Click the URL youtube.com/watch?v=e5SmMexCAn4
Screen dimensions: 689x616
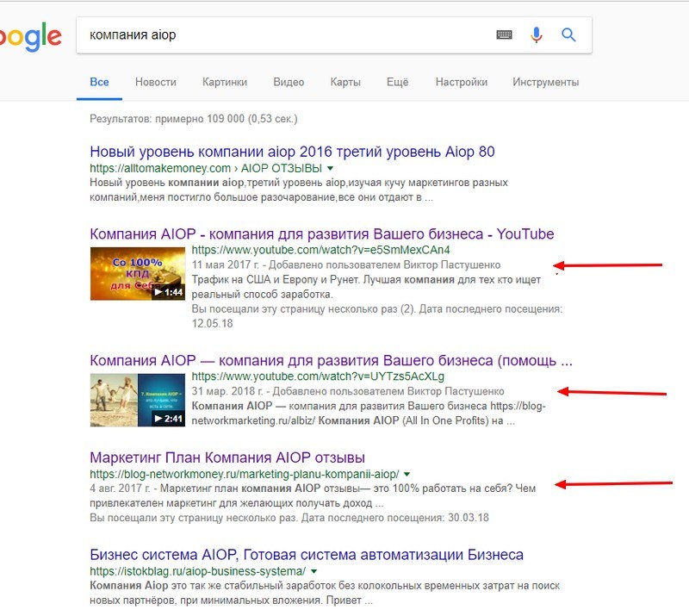pyautogui.click(x=320, y=250)
